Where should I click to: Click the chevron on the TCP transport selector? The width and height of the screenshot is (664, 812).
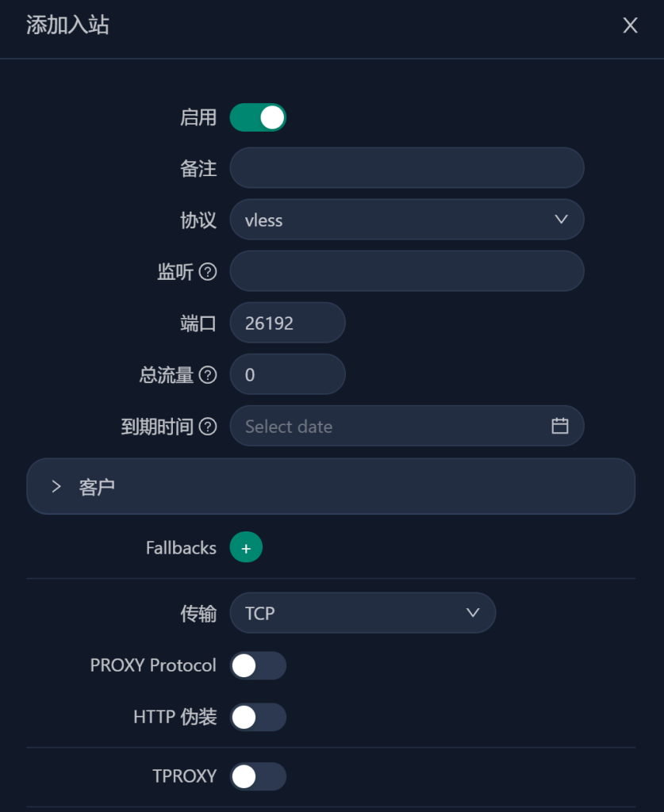(473, 613)
